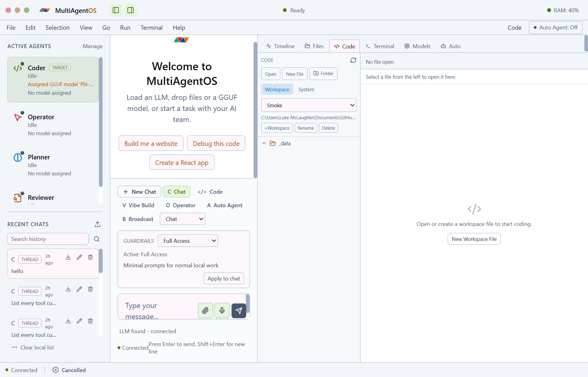Click New Workspace File button
Screen dimensions: 588x377
click(x=474, y=239)
